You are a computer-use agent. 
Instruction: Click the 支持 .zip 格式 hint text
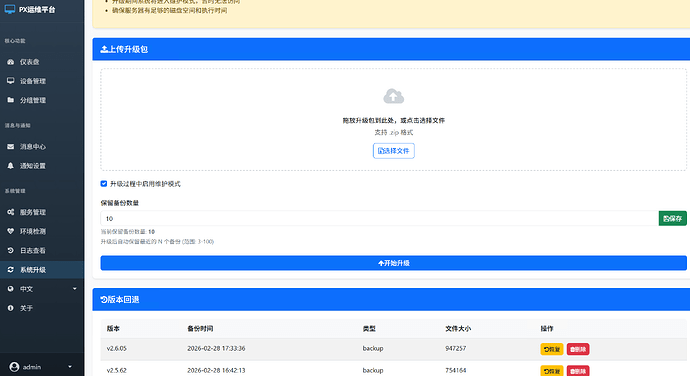393,133
